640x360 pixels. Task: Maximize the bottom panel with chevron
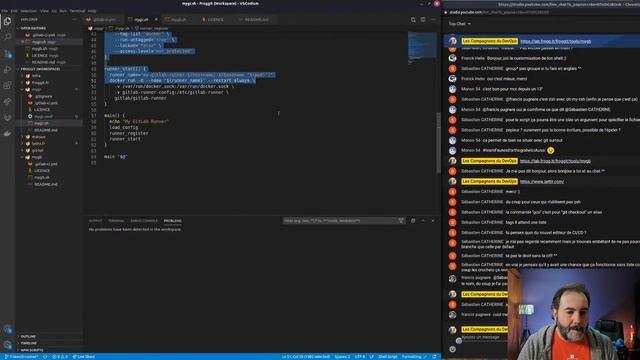[x=423, y=221]
